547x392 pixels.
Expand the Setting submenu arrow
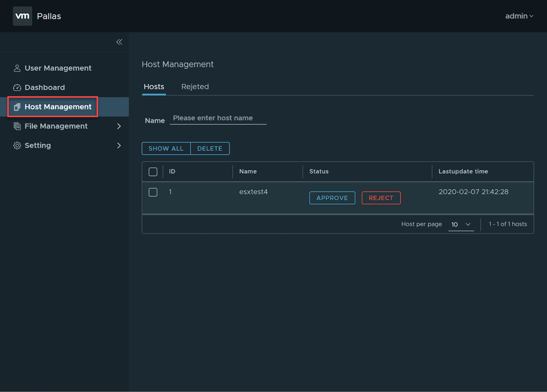(x=119, y=145)
